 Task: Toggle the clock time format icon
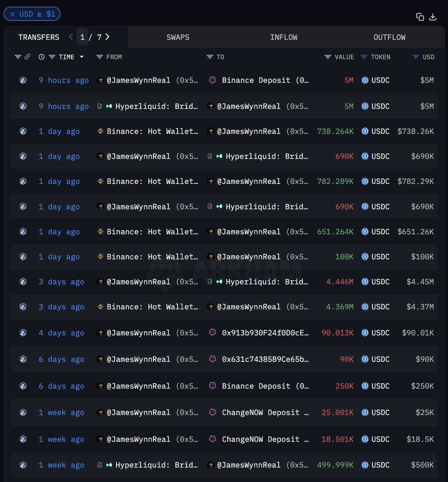click(x=41, y=57)
